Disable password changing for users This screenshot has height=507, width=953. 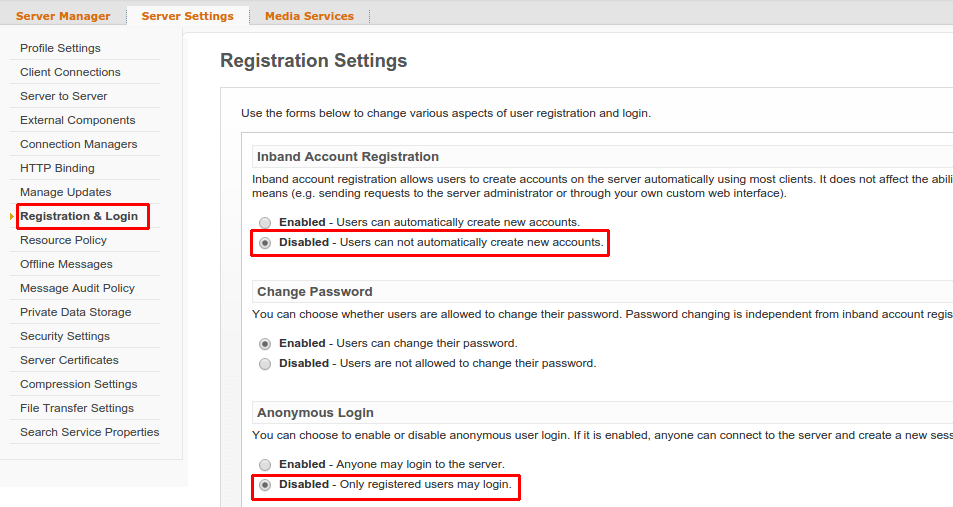tap(265, 364)
